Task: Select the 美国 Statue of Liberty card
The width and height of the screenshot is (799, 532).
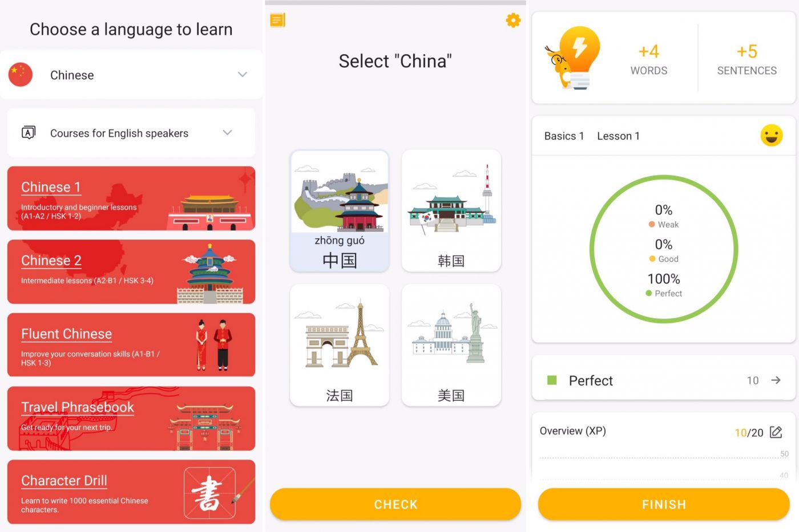Action: pyautogui.click(x=451, y=346)
